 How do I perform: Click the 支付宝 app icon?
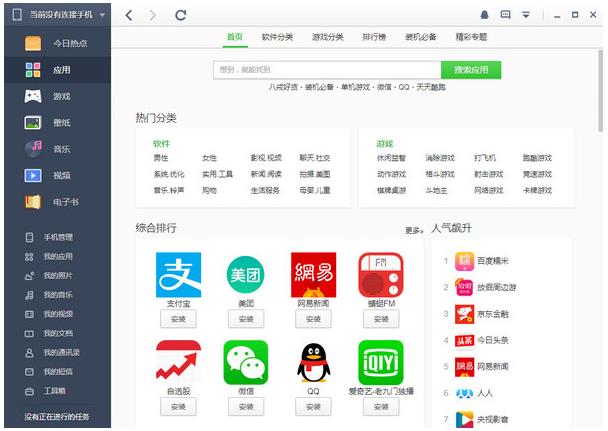pyautogui.click(x=178, y=275)
